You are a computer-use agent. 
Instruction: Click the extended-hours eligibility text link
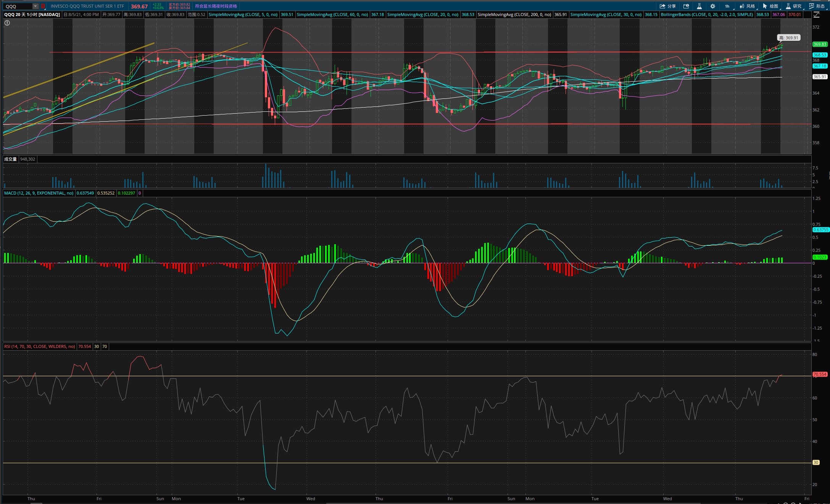(216, 6)
